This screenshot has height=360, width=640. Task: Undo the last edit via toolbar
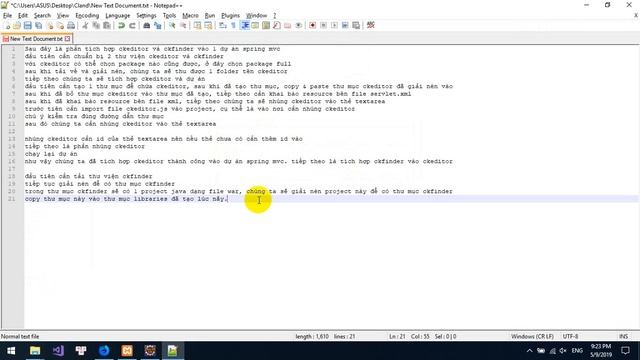click(121, 26)
